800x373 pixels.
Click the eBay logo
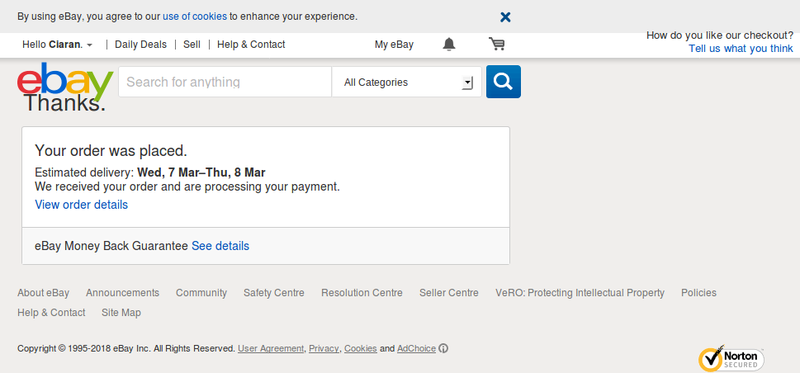pos(65,79)
